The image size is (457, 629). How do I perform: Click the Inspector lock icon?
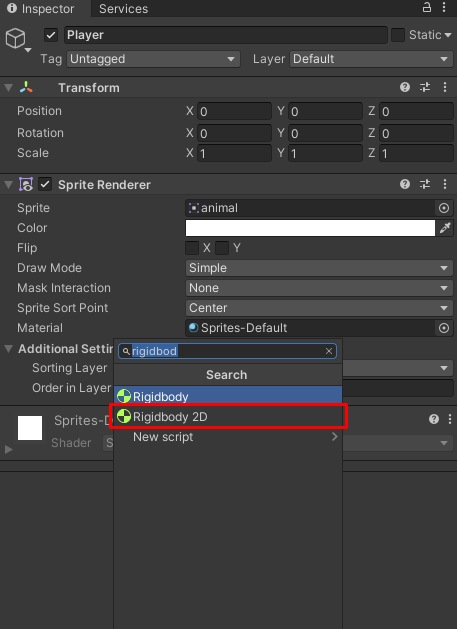coord(427,7)
